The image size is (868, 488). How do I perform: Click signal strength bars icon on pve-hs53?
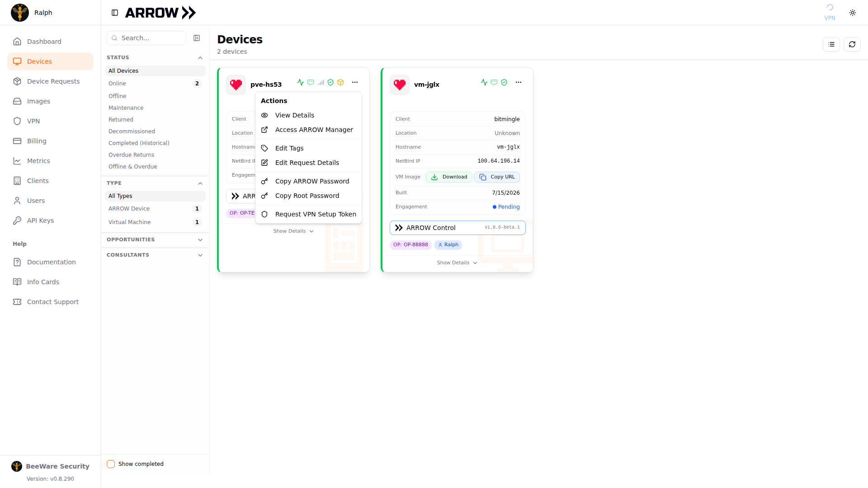tap(321, 82)
